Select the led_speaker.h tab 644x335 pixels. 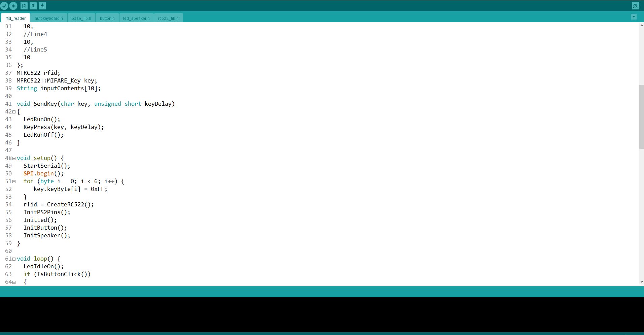pos(136,18)
